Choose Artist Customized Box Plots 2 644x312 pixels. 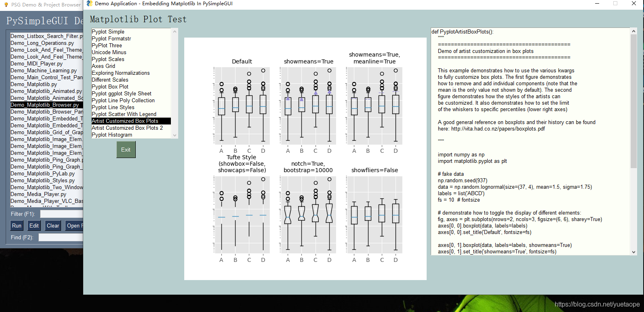coord(131,128)
